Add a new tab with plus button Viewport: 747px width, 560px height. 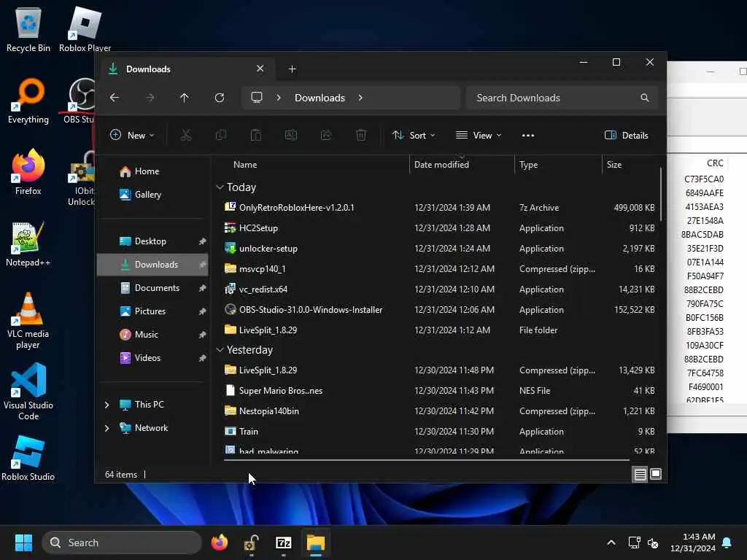point(292,69)
